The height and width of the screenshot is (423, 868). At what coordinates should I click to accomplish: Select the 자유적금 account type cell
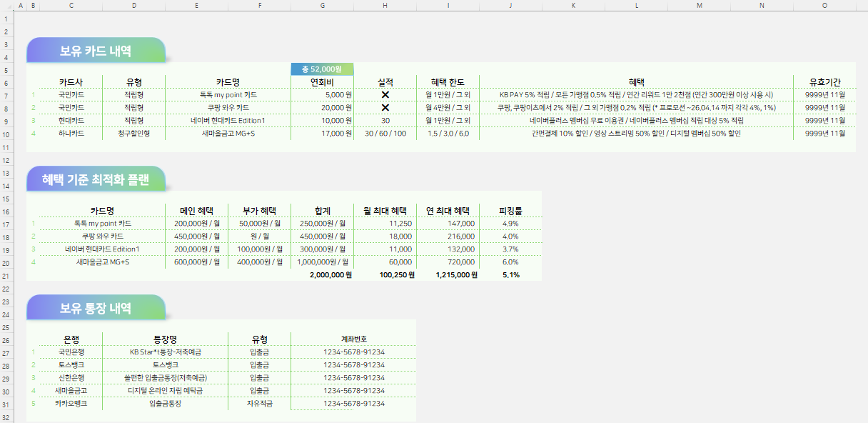point(259,404)
